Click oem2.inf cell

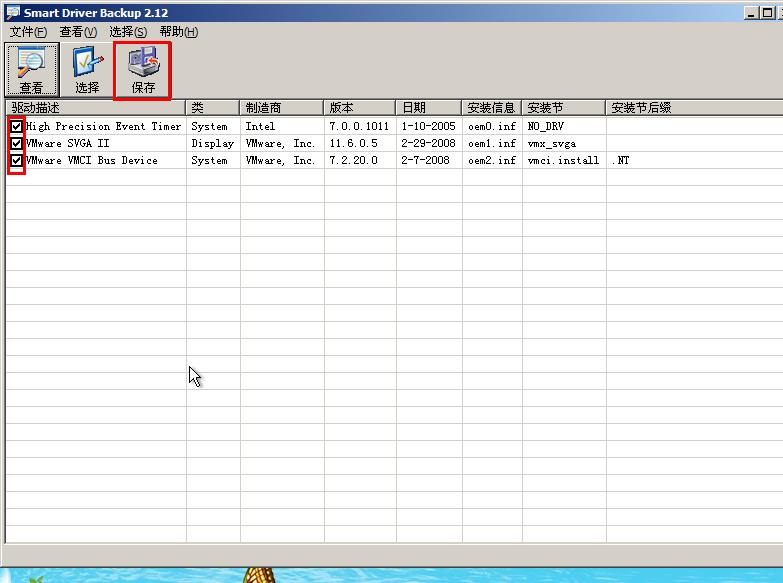coord(492,160)
